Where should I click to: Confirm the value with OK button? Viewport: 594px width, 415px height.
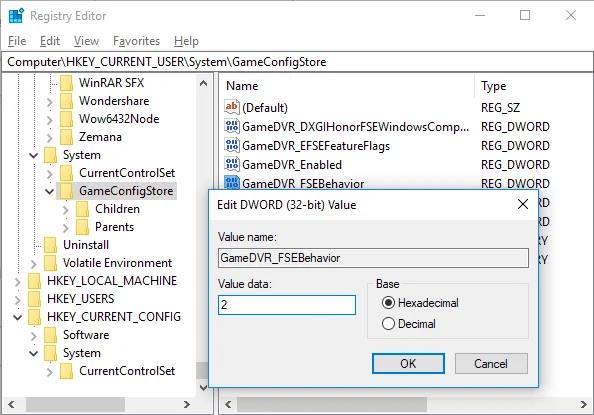point(408,363)
